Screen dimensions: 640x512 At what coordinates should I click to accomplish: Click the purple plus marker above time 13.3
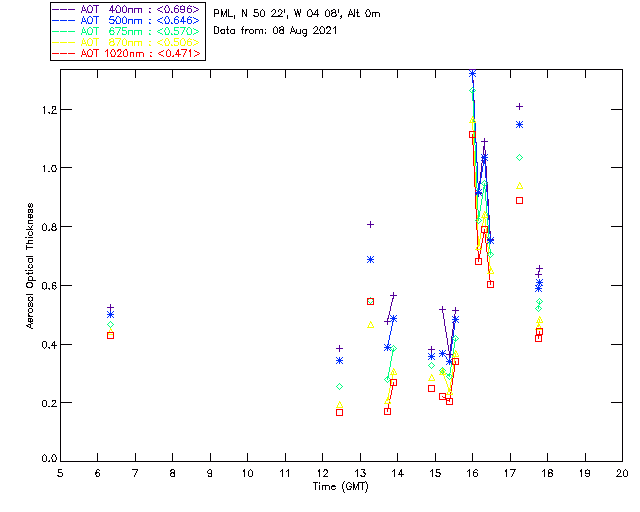370,224
